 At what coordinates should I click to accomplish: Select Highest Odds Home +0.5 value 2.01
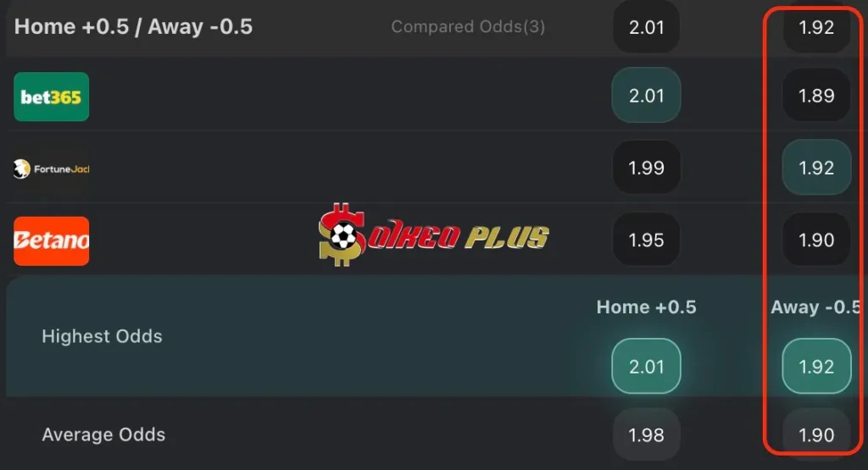pos(646,366)
